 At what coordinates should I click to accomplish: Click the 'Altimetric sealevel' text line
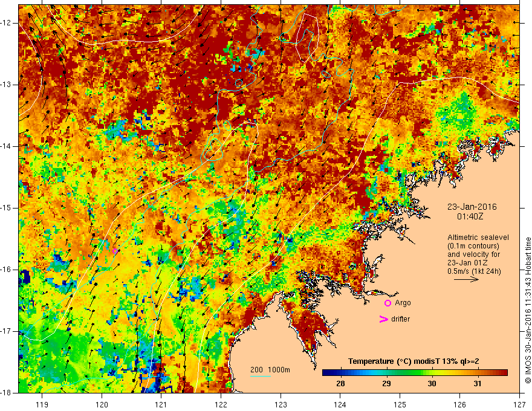478,238
